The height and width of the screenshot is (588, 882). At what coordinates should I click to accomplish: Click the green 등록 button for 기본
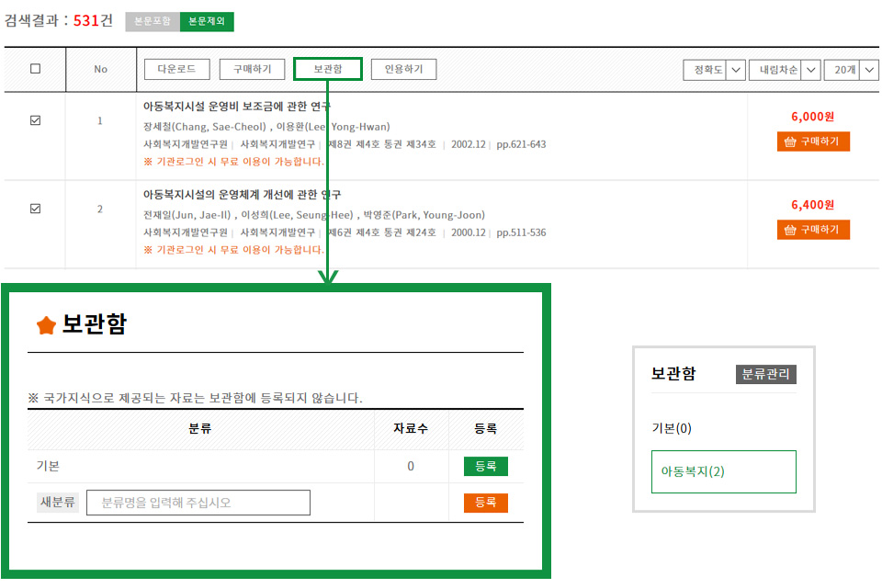[485, 467]
